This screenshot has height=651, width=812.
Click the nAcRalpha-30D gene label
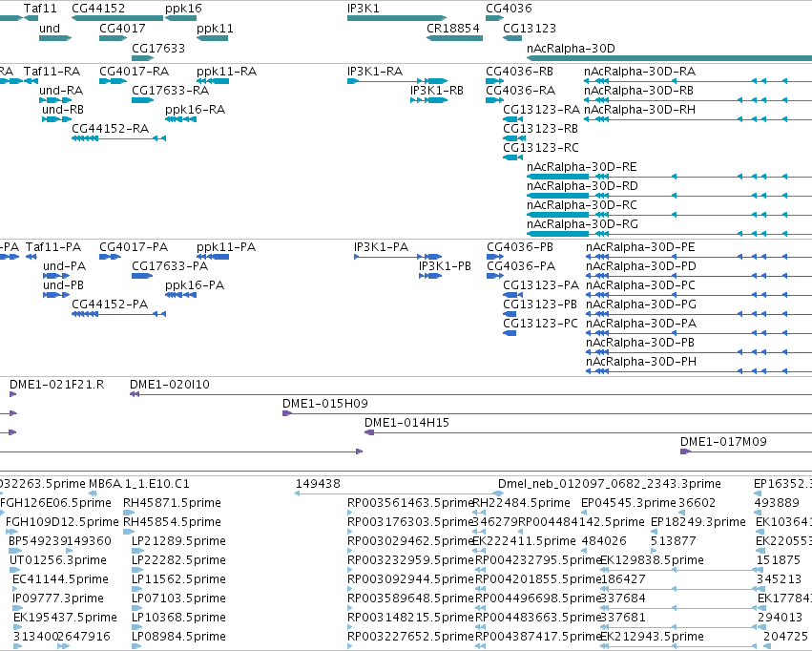point(571,48)
